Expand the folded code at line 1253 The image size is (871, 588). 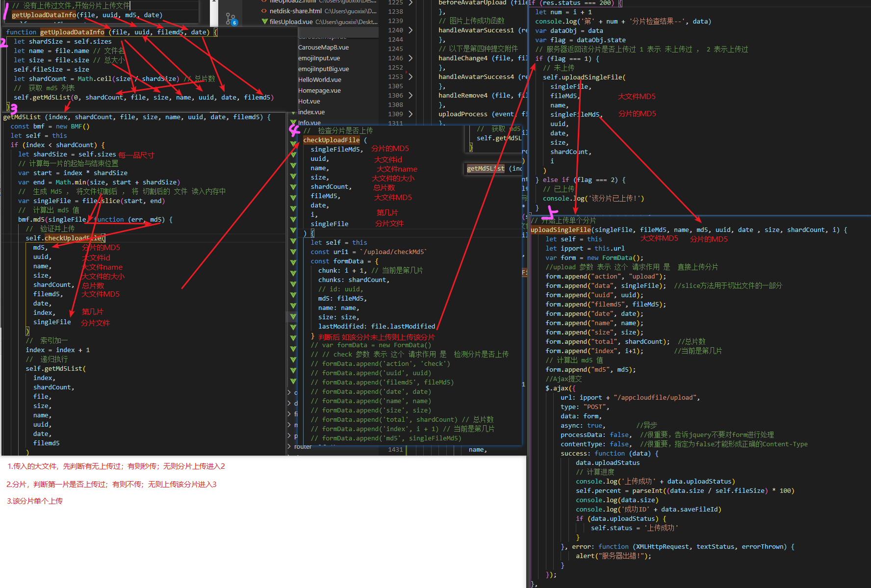(410, 77)
